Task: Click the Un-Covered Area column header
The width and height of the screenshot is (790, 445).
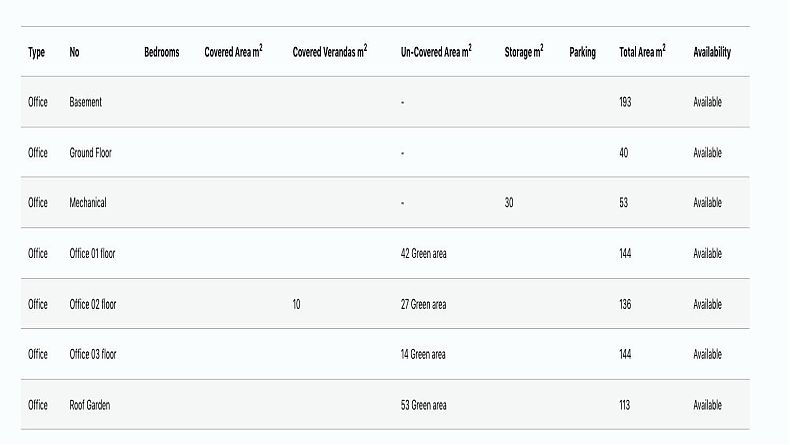Action: (436, 52)
